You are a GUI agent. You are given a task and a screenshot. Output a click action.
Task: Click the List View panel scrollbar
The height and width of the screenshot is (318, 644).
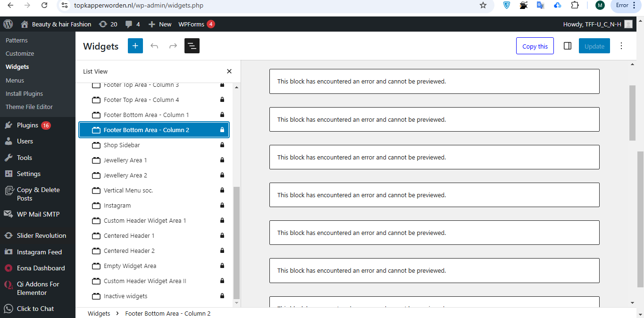[x=237, y=243]
